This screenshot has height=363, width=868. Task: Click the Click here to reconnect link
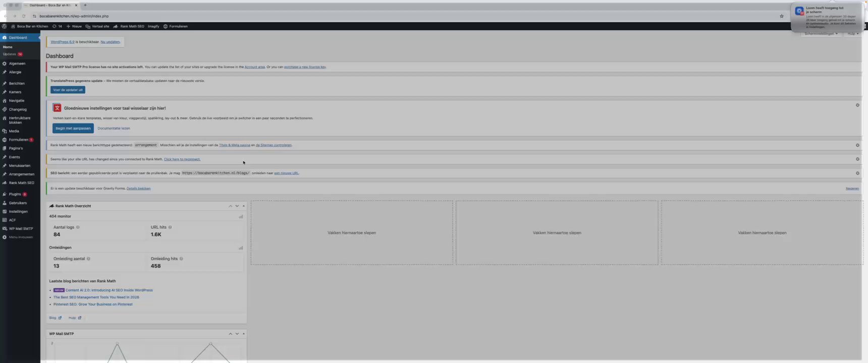[182, 159]
